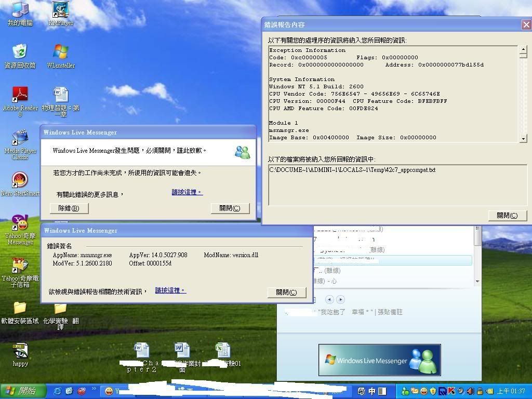Open the Media Player Classic shortcut

click(20, 138)
